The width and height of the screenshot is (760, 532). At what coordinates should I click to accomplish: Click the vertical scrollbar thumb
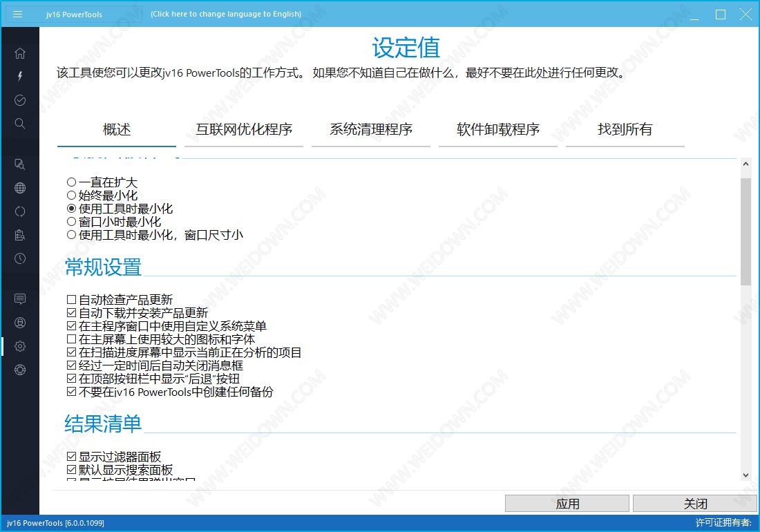745,231
